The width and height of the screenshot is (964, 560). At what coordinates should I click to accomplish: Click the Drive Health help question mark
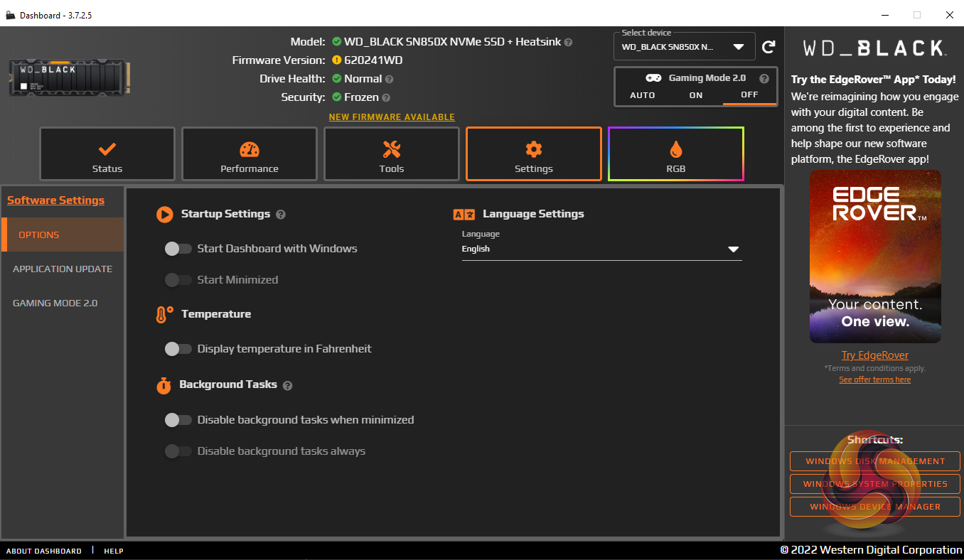pyautogui.click(x=389, y=80)
